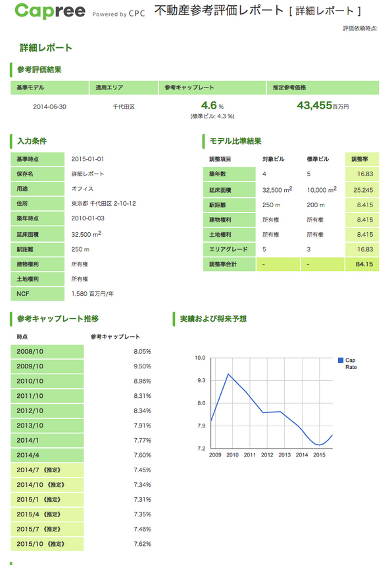Viewport: 392px width, 565px height.
Task: Click the 実績および将来予想 section heading
Action: (213, 319)
